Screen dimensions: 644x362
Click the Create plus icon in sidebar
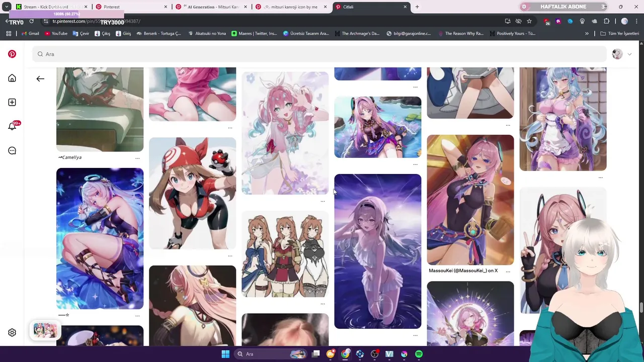tap(12, 102)
